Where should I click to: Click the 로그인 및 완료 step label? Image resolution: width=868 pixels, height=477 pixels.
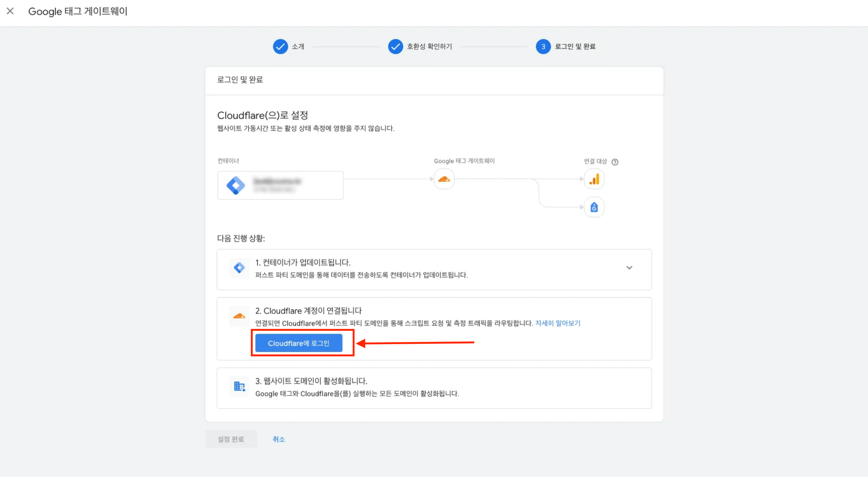coord(575,46)
